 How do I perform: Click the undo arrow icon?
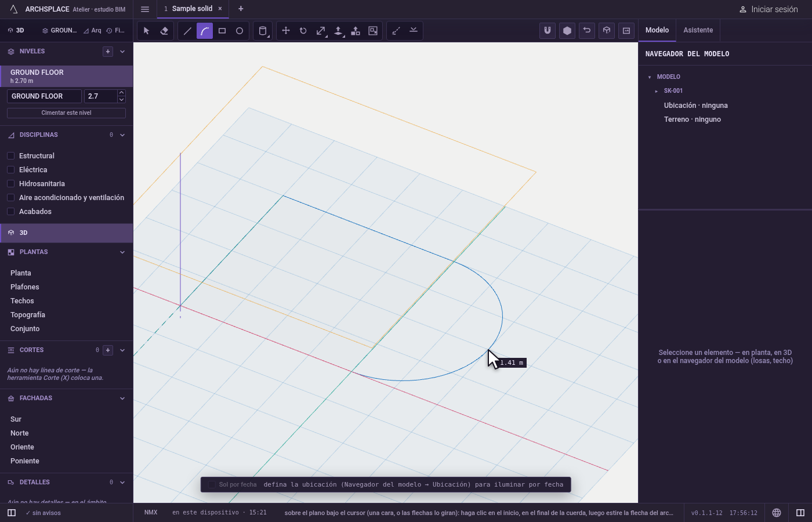pos(587,31)
